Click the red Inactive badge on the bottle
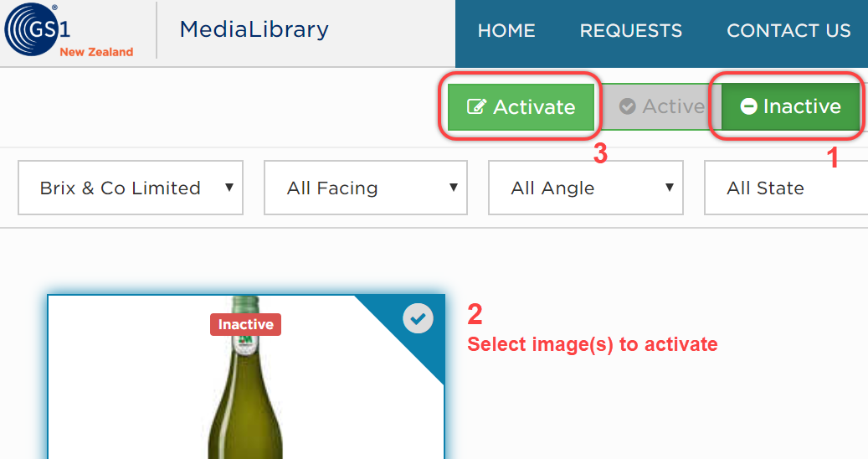 (246, 324)
